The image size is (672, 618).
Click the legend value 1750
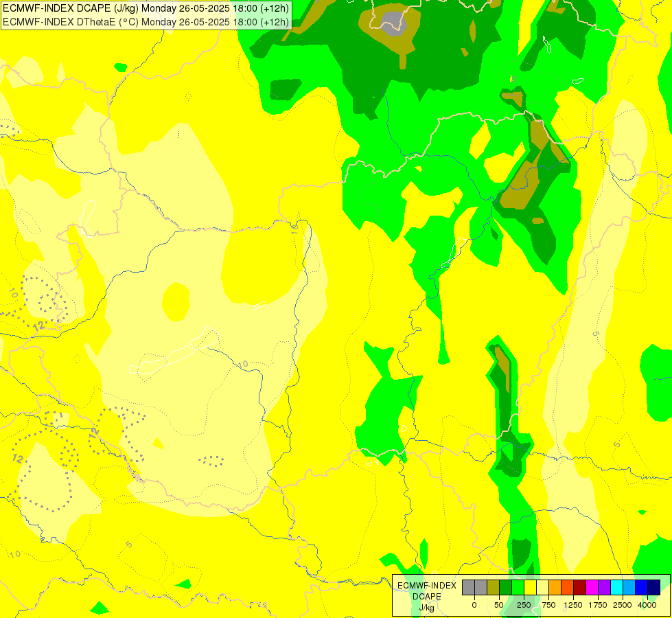click(598, 605)
